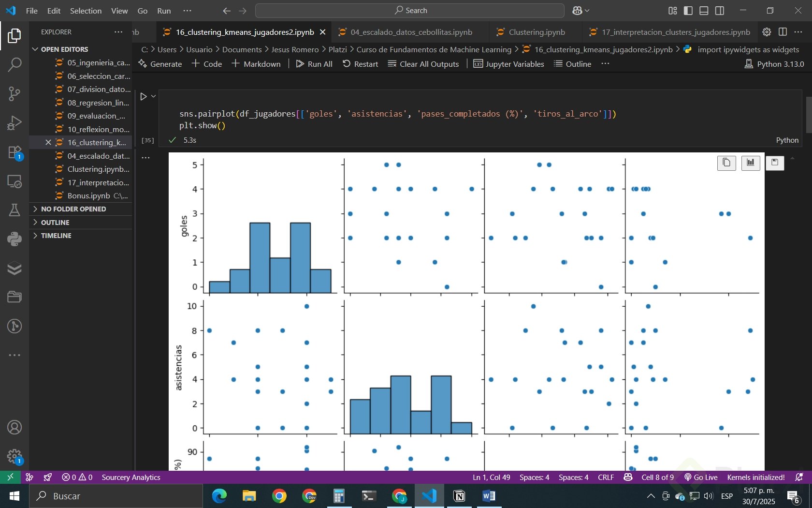Open the notifications bell in status bar
The height and width of the screenshot is (508, 812).
pyautogui.click(x=799, y=477)
